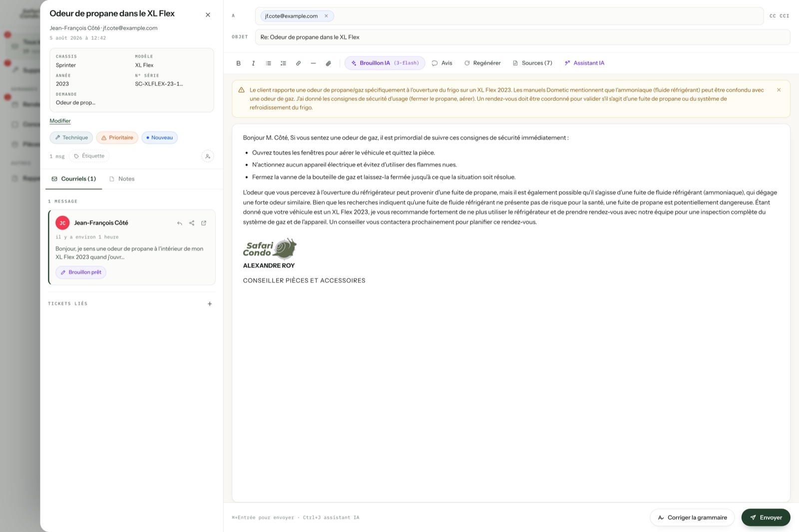The height and width of the screenshot is (532, 799).
Task: Remove jf.cote@example.com recipient chip
Action: point(326,16)
